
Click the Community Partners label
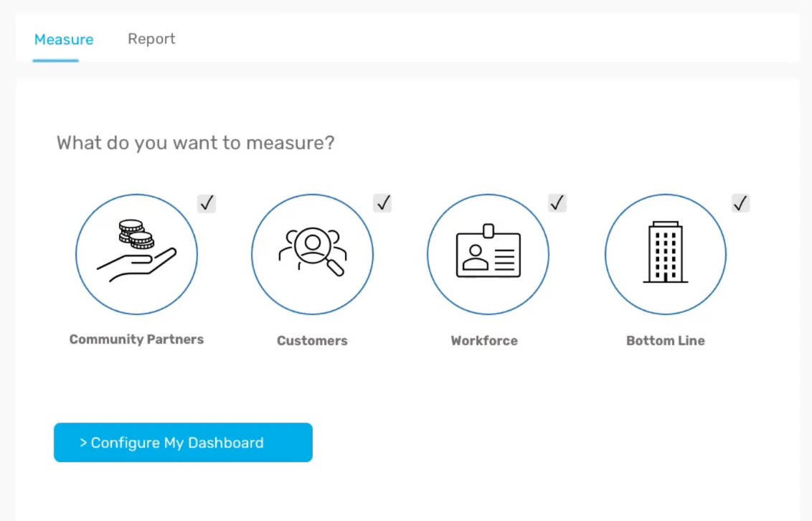tap(137, 339)
